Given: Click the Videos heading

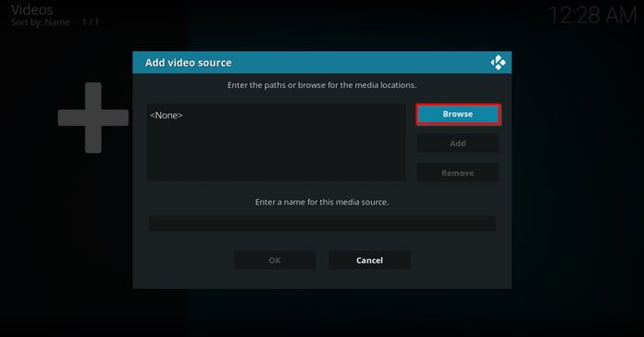Looking at the screenshot, I should [x=32, y=10].
